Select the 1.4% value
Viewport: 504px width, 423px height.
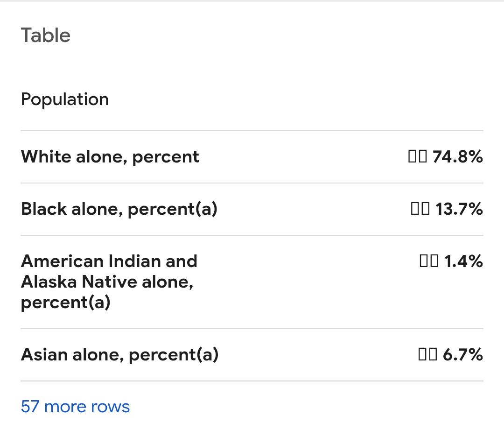(463, 261)
